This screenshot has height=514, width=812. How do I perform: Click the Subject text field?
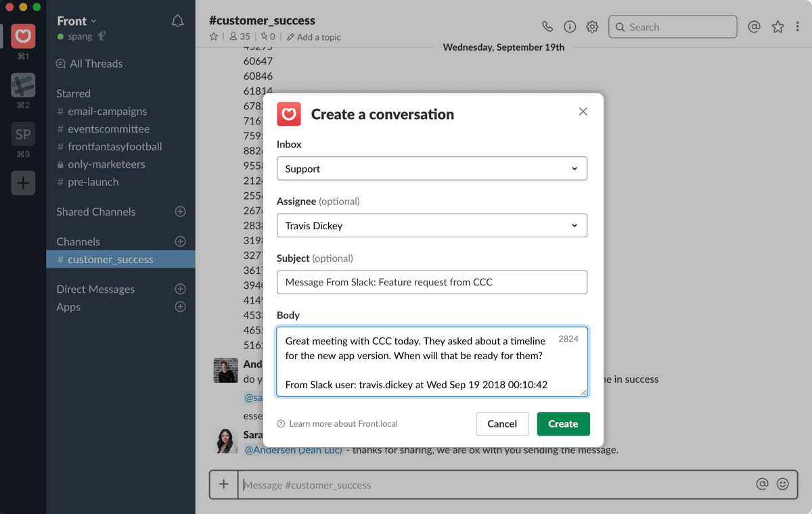tap(432, 282)
